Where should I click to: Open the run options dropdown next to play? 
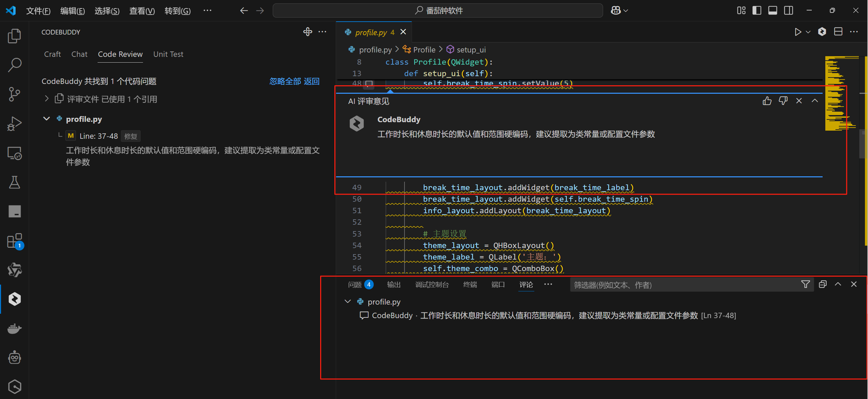(x=807, y=31)
